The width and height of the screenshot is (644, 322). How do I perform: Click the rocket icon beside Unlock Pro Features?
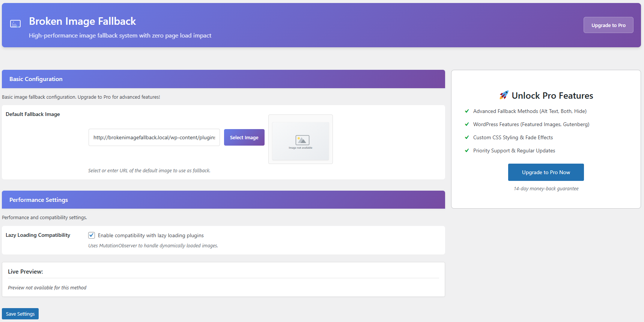504,95
